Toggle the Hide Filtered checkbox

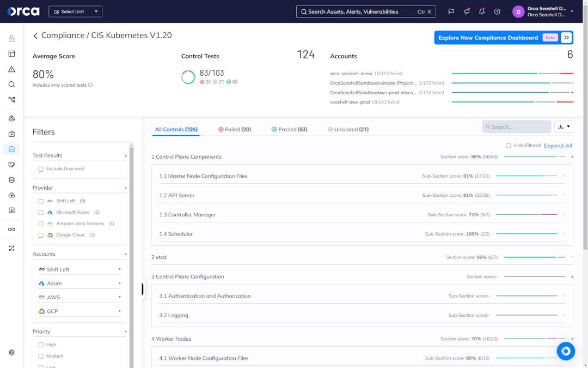509,146
